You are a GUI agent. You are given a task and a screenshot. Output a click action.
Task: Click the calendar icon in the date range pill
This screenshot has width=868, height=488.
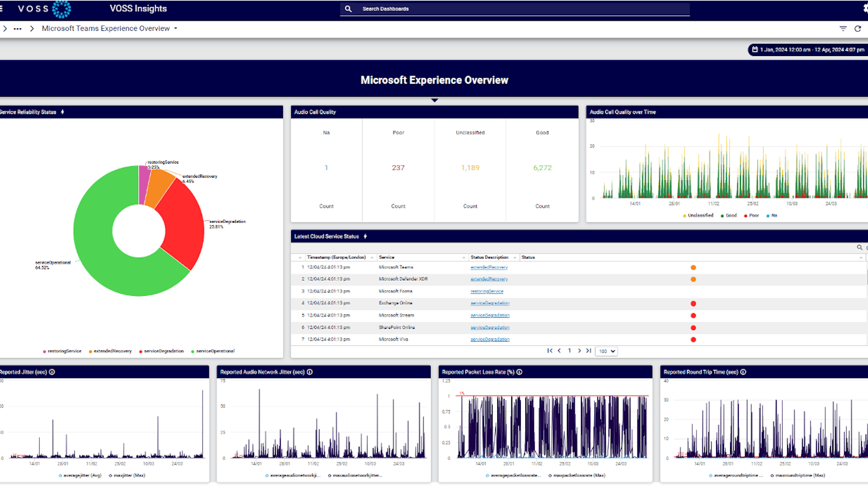point(755,50)
